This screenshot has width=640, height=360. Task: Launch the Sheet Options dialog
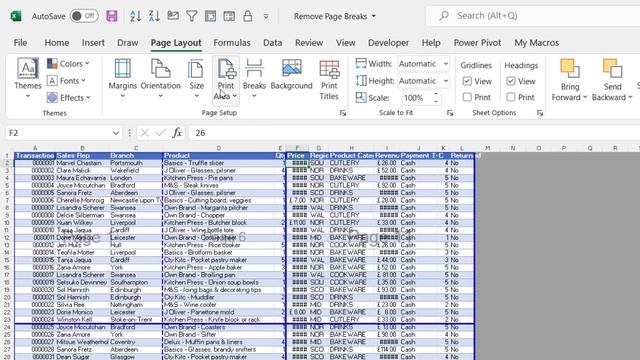pos(540,113)
